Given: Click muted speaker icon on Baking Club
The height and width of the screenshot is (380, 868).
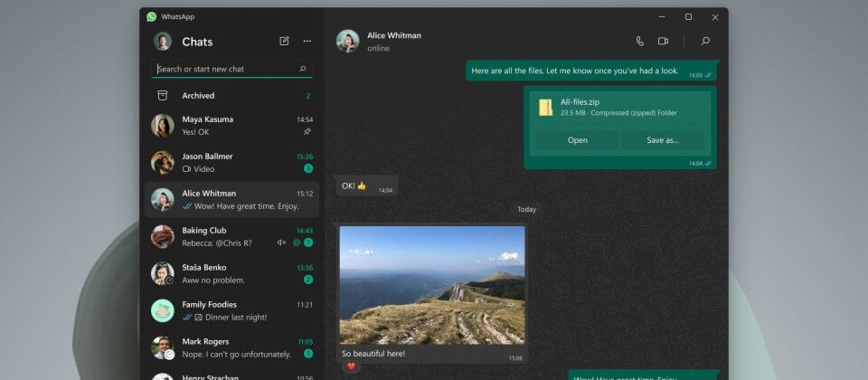Looking at the screenshot, I should [x=282, y=242].
